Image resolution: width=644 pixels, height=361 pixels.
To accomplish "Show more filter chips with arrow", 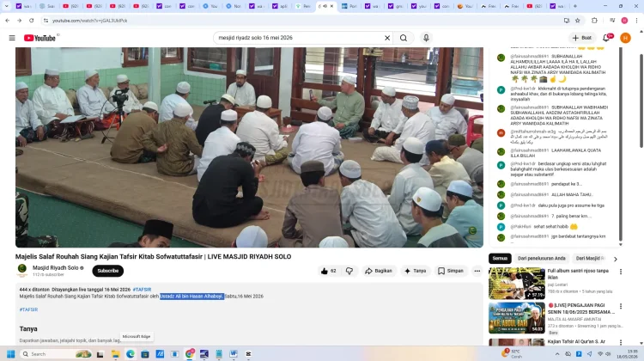I will point(616,259).
